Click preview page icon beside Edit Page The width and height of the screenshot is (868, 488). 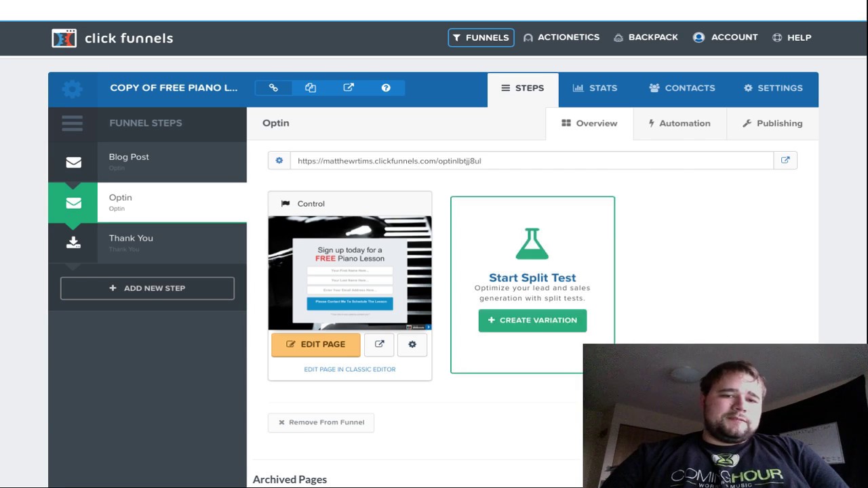(x=379, y=344)
